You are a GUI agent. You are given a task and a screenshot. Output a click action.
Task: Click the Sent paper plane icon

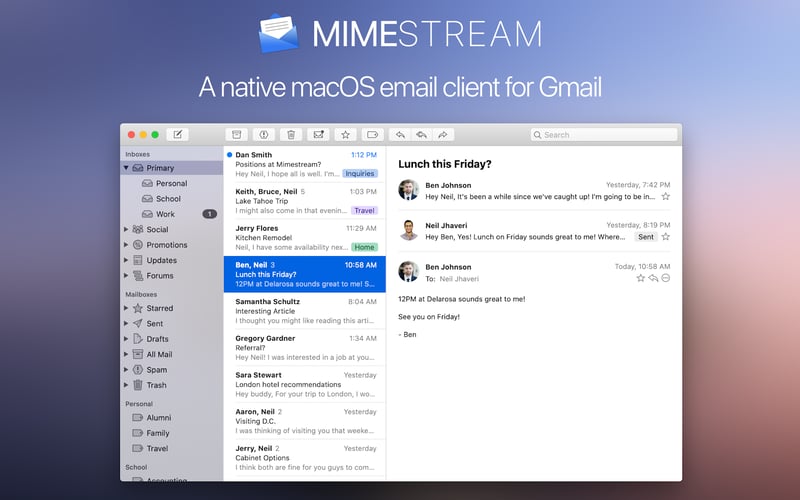point(138,323)
